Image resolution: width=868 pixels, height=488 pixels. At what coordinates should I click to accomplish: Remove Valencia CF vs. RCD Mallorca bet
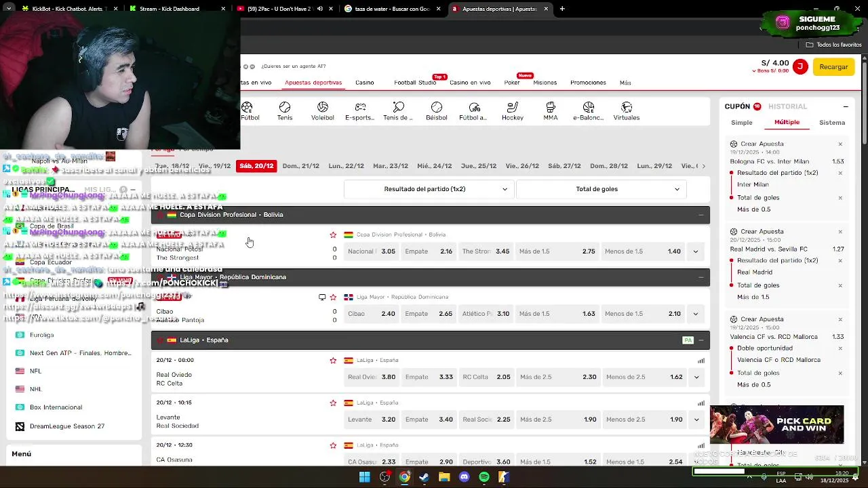point(840,319)
